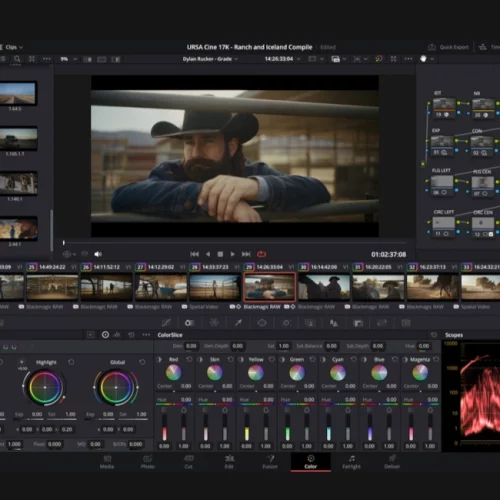Mute the viewer audio speaker
Screen dimensions: 500x500
[x=98, y=254]
